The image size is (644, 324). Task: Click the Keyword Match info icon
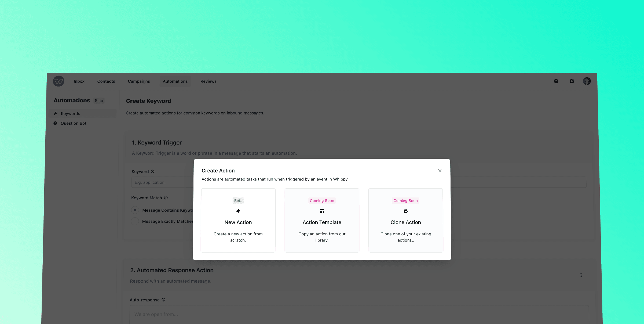point(166,198)
